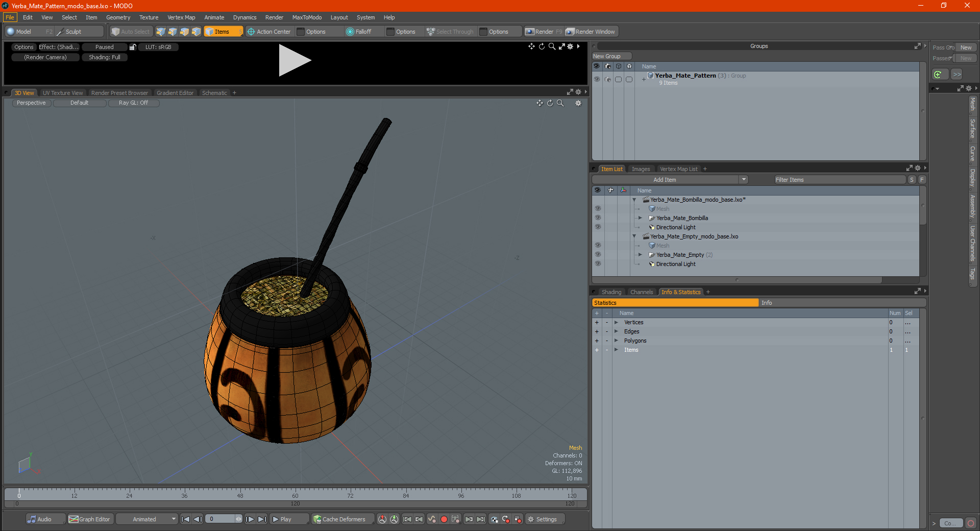Click the 3D viewport pan move icon
This screenshot has width=980, height=531.
pos(540,103)
